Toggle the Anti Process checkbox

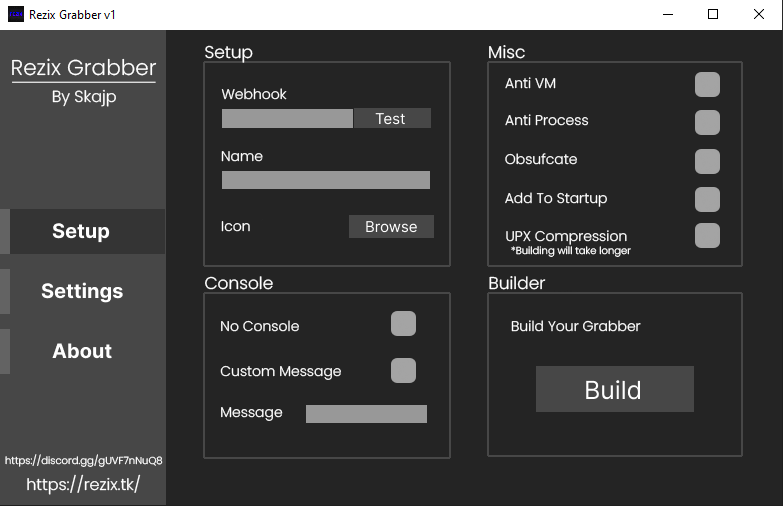707,122
